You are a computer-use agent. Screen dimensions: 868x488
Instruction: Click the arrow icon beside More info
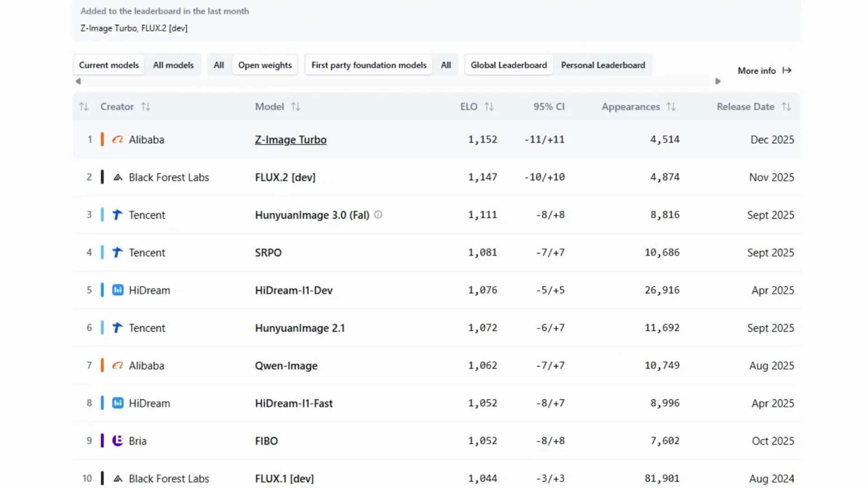click(x=787, y=70)
